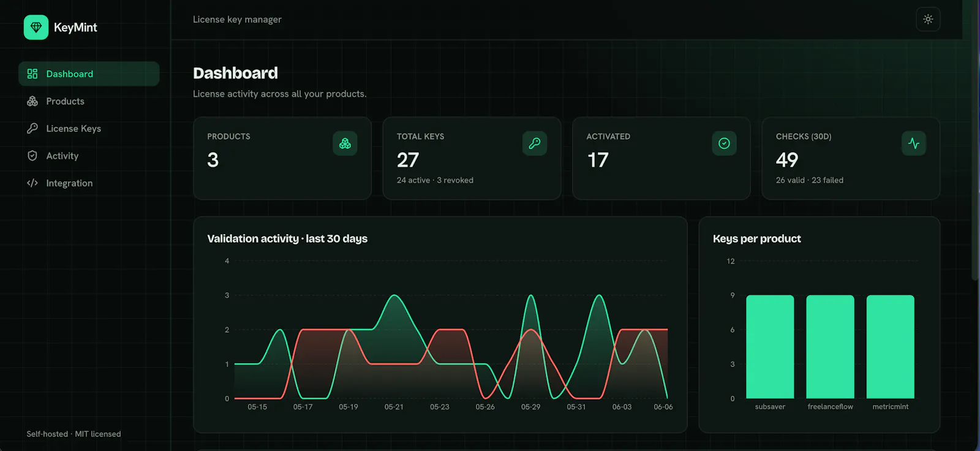This screenshot has width=980, height=451.
Task: Click the Checks value 49
Action: pos(787,160)
